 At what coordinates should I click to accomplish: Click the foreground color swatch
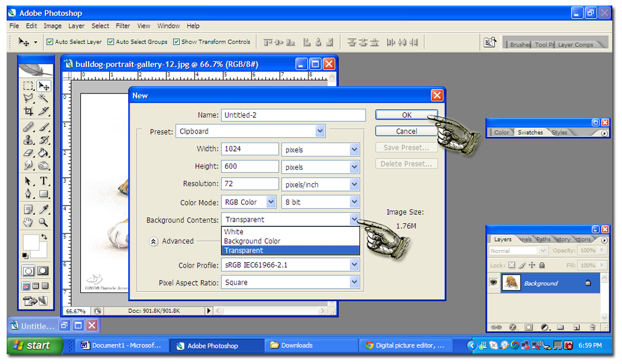point(31,242)
